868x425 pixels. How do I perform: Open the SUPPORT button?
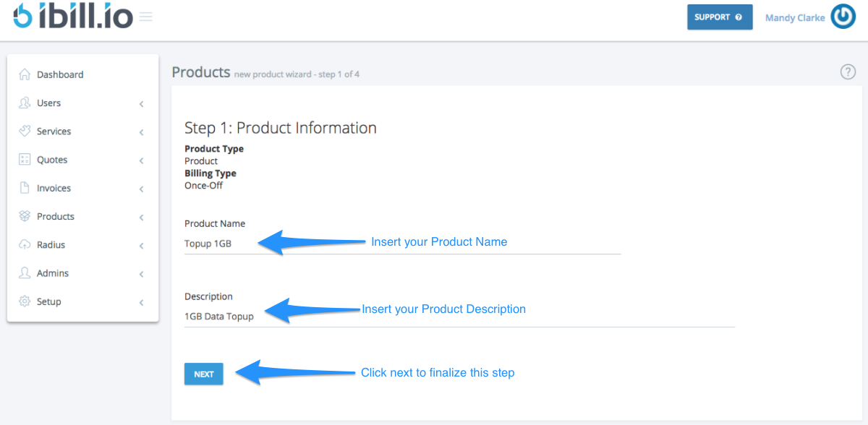pos(720,17)
